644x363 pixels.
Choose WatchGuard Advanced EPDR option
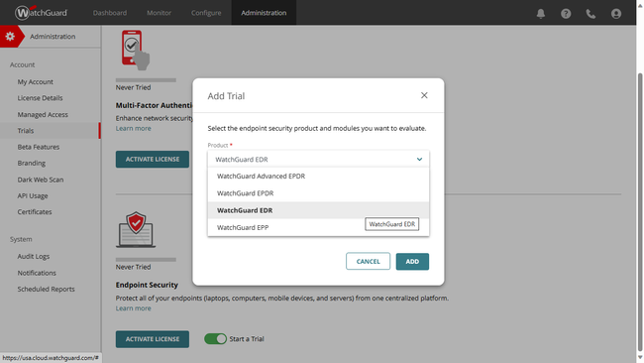coord(318,176)
